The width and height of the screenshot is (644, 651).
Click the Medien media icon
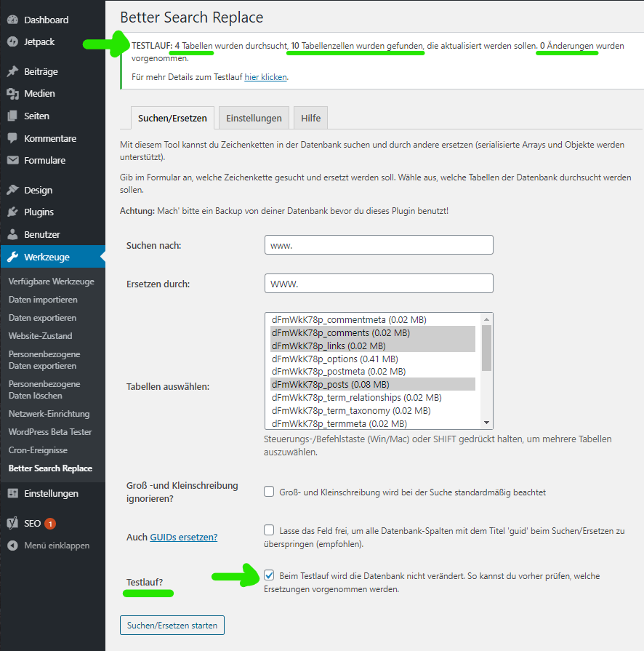13,94
